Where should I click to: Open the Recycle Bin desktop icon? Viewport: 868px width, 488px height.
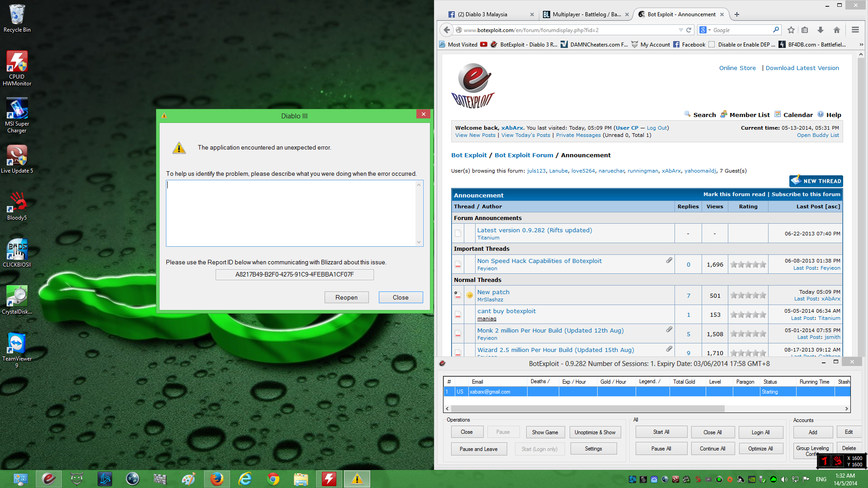pos(17,18)
